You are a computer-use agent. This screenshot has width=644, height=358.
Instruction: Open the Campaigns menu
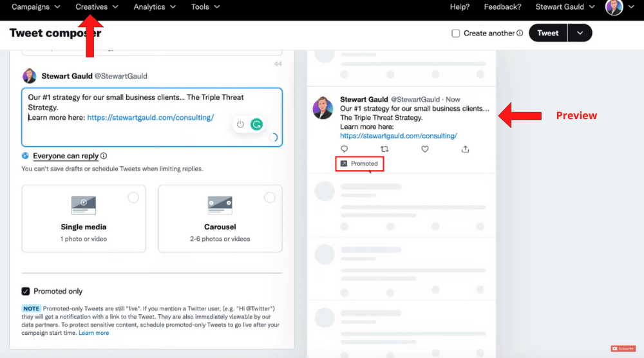pos(35,7)
